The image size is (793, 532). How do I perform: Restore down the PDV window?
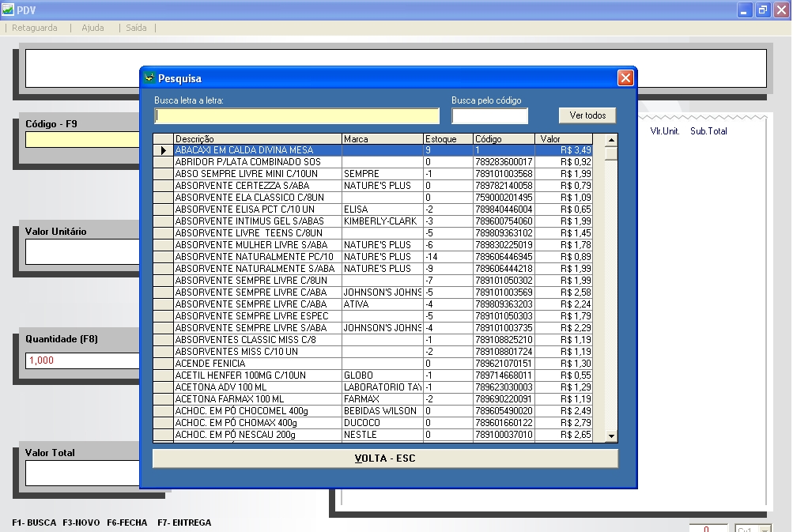[x=763, y=10]
